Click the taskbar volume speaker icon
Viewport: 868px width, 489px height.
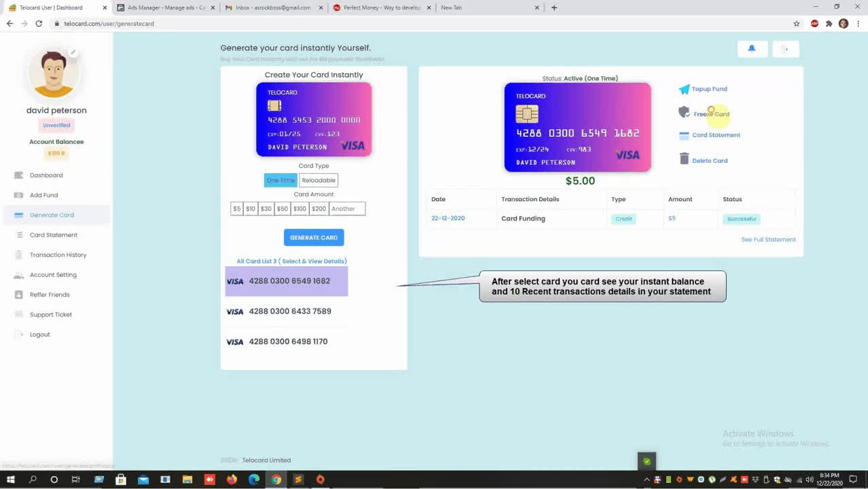click(810, 479)
